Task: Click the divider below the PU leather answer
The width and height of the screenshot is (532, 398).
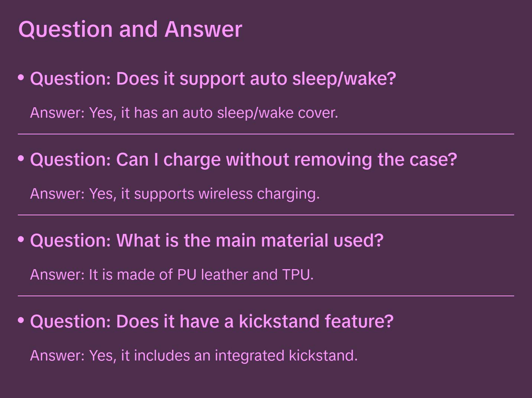Action: point(266,296)
